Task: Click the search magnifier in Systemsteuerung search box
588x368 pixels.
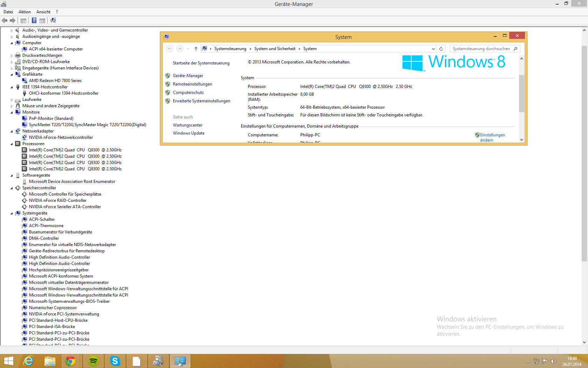Action: point(516,49)
